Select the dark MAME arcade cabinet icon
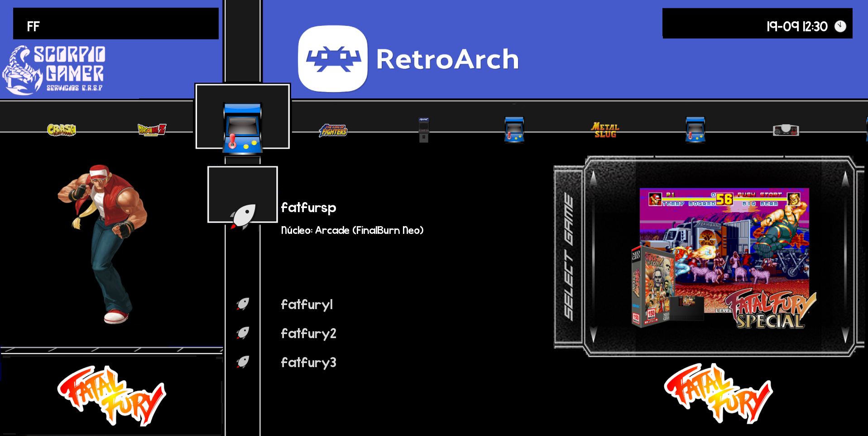Screen dimensions: 868x436 424,130
